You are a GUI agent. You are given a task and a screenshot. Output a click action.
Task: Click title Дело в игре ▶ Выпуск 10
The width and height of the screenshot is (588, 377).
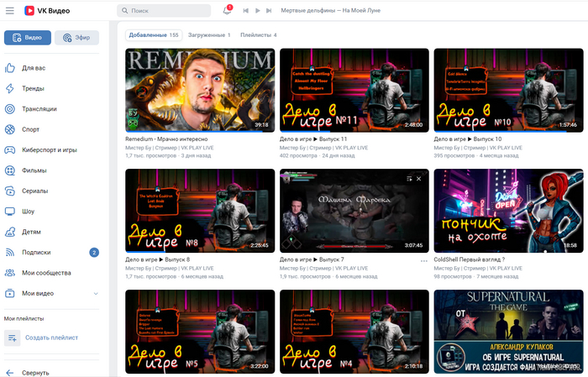(468, 139)
